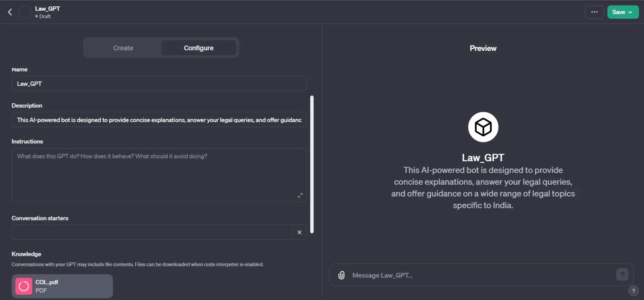This screenshot has width=644, height=300.
Task: Click the help question mark icon
Action: click(634, 290)
